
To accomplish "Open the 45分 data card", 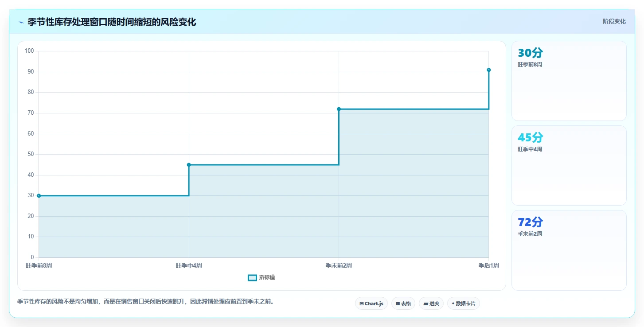I will (569, 165).
